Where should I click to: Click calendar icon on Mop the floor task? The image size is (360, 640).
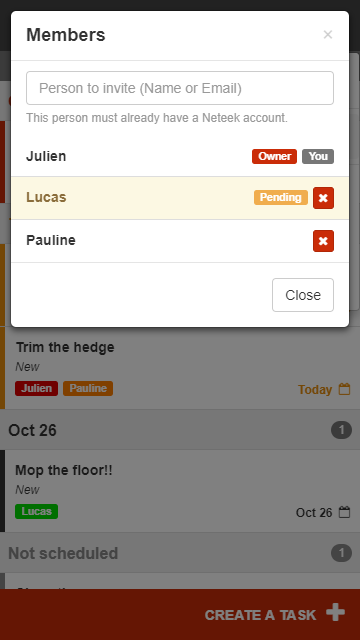click(345, 512)
